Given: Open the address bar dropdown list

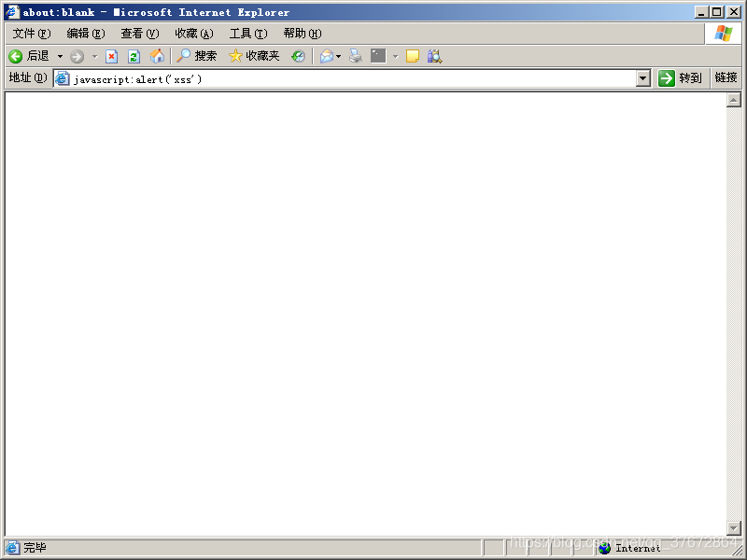Looking at the screenshot, I should point(643,78).
